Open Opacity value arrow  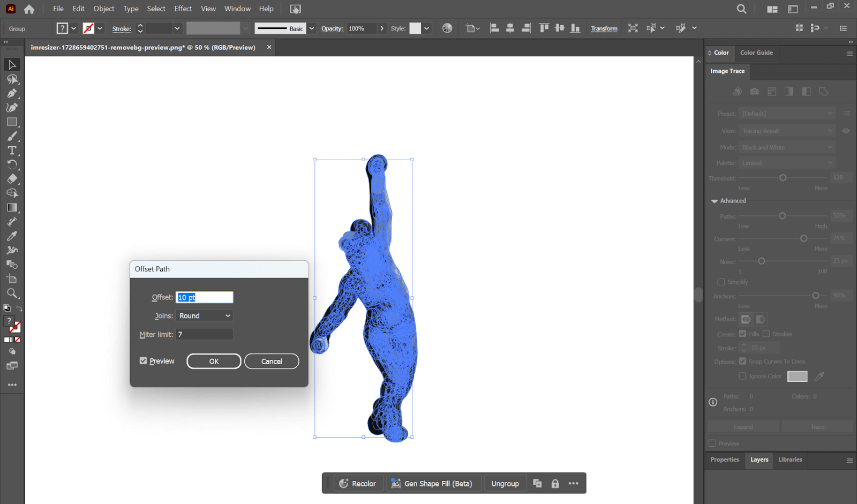pyautogui.click(x=382, y=28)
